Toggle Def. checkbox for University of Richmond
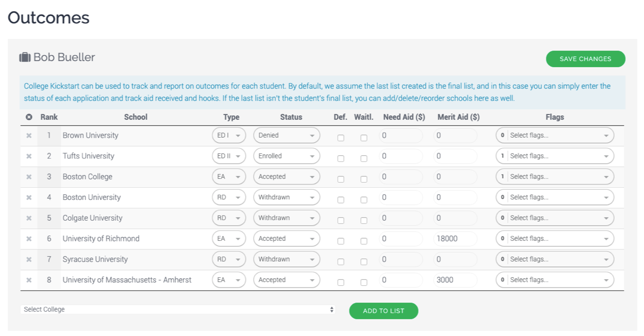644x336 pixels. click(341, 241)
